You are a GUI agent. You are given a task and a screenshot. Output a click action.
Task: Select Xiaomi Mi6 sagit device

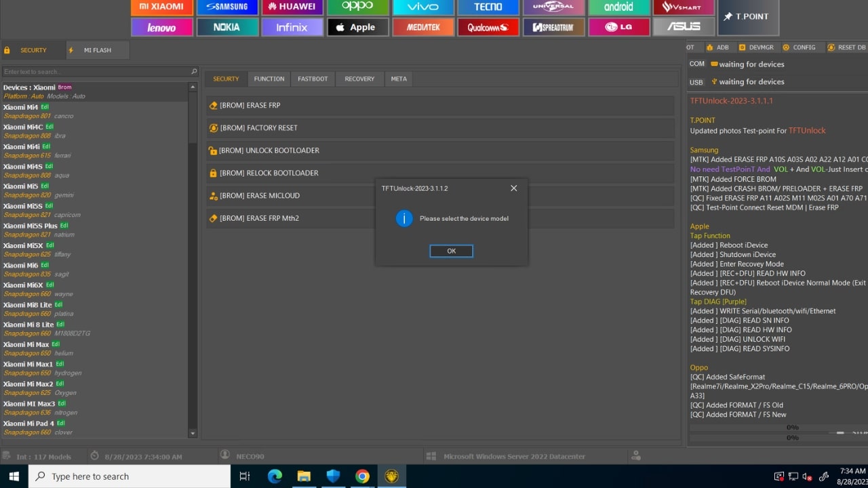pos(94,269)
